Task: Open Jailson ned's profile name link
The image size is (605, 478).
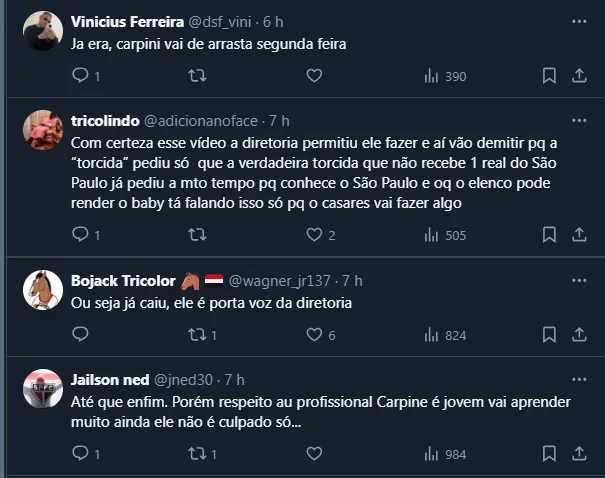Action: tap(108, 380)
